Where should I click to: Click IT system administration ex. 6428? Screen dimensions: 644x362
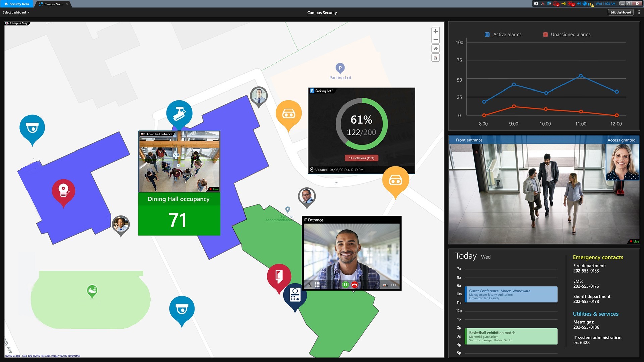click(597, 340)
